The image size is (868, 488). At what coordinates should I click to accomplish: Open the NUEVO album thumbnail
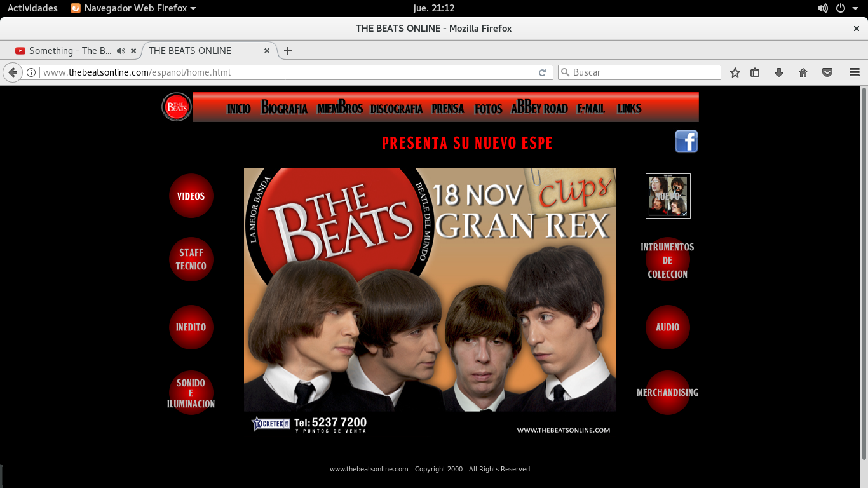668,196
